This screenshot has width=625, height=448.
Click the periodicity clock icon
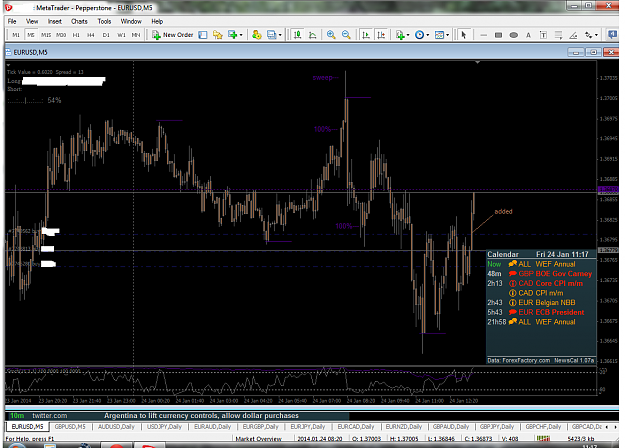(x=419, y=35)
